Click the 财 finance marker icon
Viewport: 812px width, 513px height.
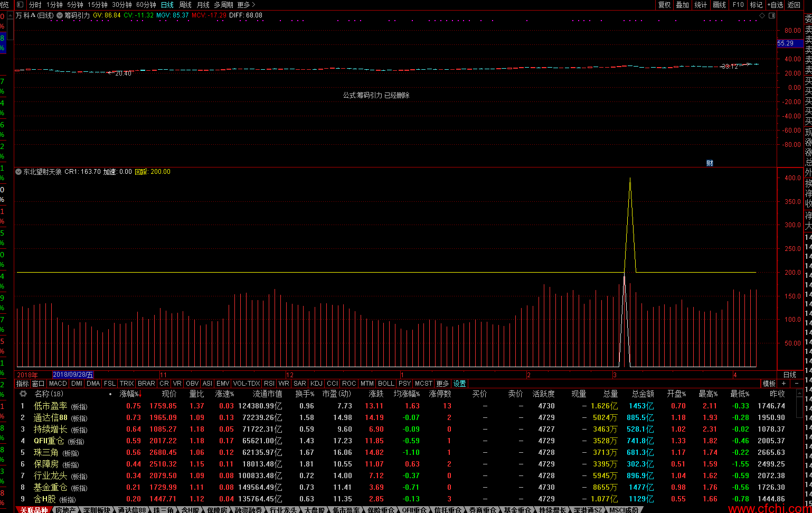coord(710,163)
